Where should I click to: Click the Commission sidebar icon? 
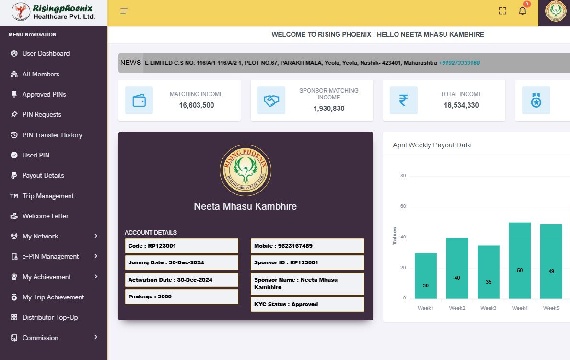(x=14, y=338)
